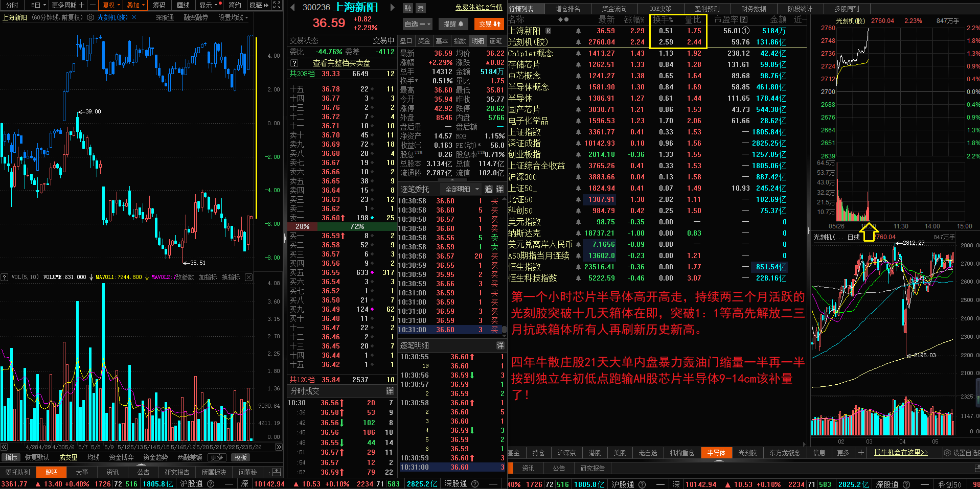Screen dimensions: 980x489
Task: Open the 筹码 tab
Action: pyautogui.click(x=159, y=5)
